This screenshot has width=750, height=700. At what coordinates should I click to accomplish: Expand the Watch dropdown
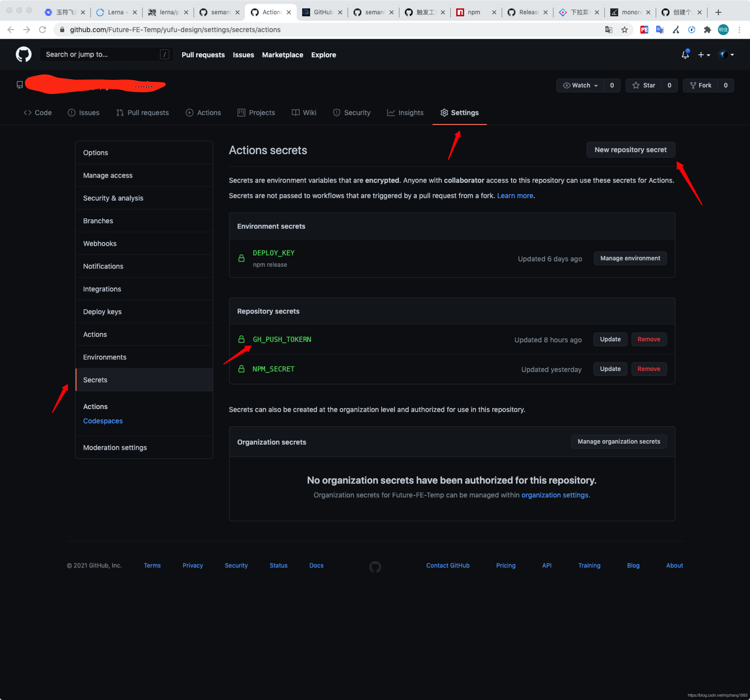click(580, 85)
